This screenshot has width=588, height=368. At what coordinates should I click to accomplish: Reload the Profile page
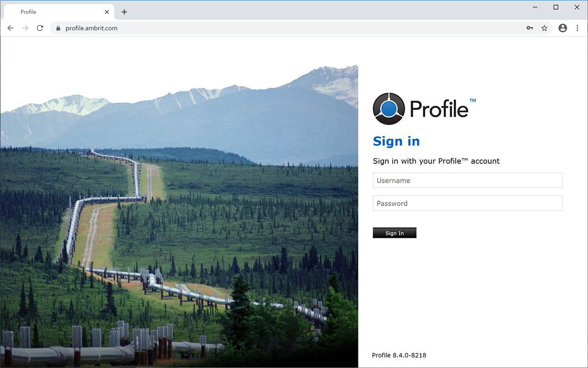(x=40, y=28)
